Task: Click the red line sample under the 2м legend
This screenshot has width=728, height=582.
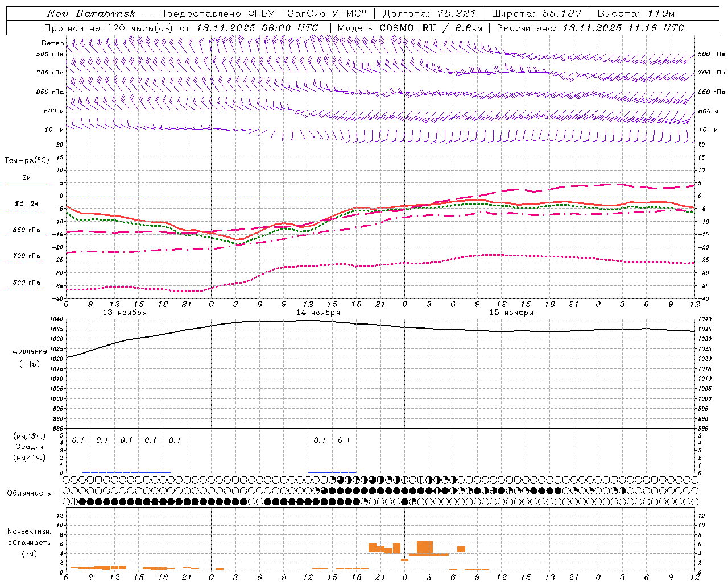Action: click(26, 184)
